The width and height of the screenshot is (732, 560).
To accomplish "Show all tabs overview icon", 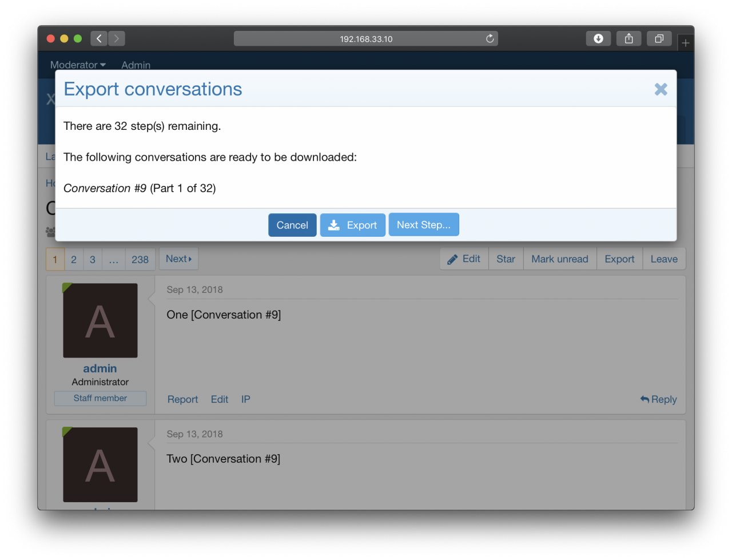I will (659, 39).
